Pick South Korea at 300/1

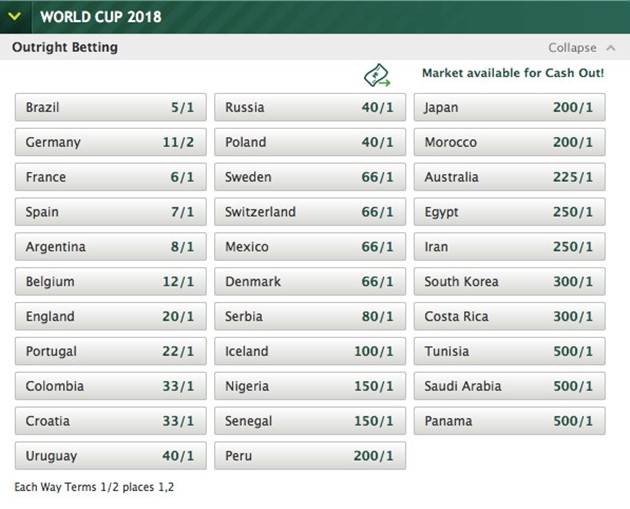click(509, 282)
